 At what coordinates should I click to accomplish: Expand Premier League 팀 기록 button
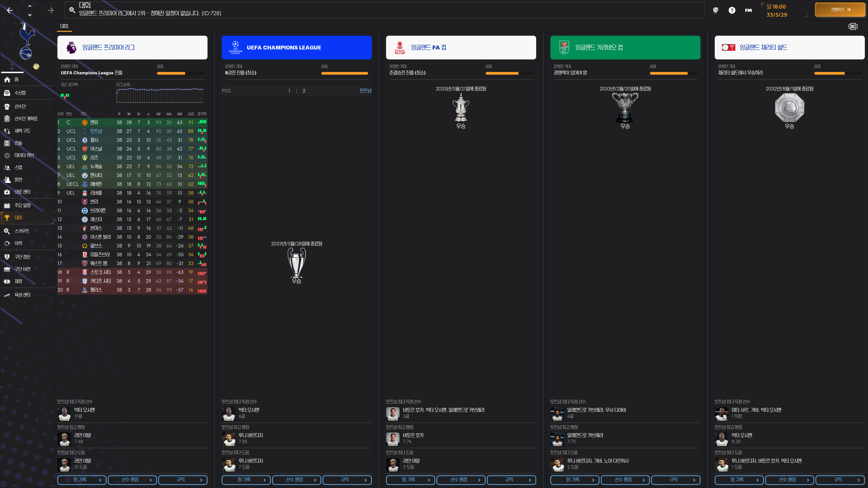click(x=82, y=480)
